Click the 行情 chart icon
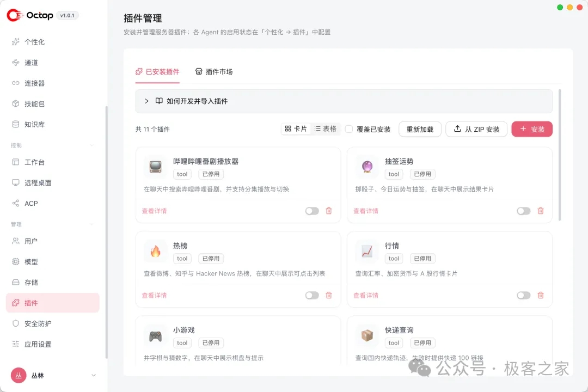Image resolution: width=588 pixels, height=392 pixels. coord(367,251)
